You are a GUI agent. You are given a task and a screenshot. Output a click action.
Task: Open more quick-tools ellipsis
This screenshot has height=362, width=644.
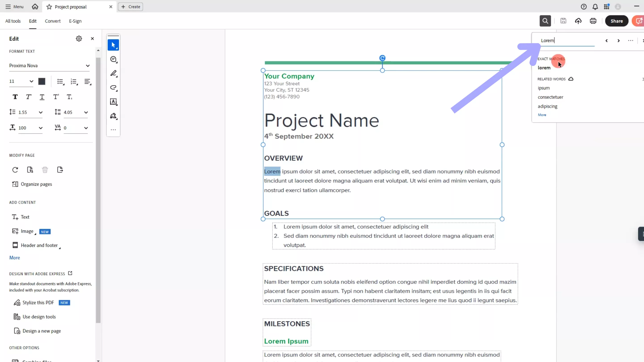[113, 130]
